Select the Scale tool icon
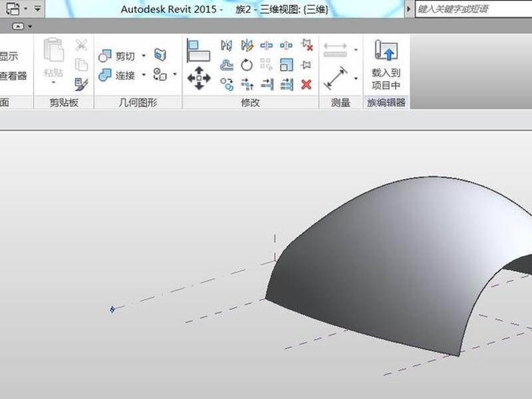Screen dimensions: 532x399 click(x=287, y=65)
